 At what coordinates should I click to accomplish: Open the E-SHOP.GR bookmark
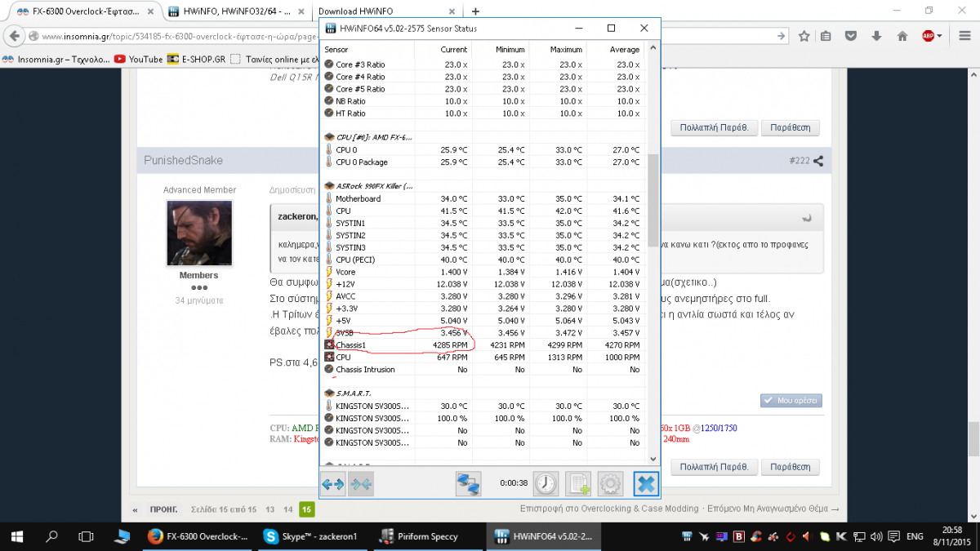[196, 59]
